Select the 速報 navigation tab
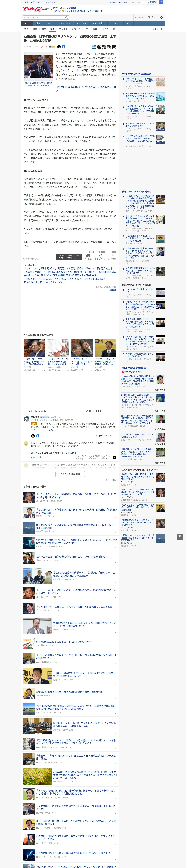 tap(38, 24)
